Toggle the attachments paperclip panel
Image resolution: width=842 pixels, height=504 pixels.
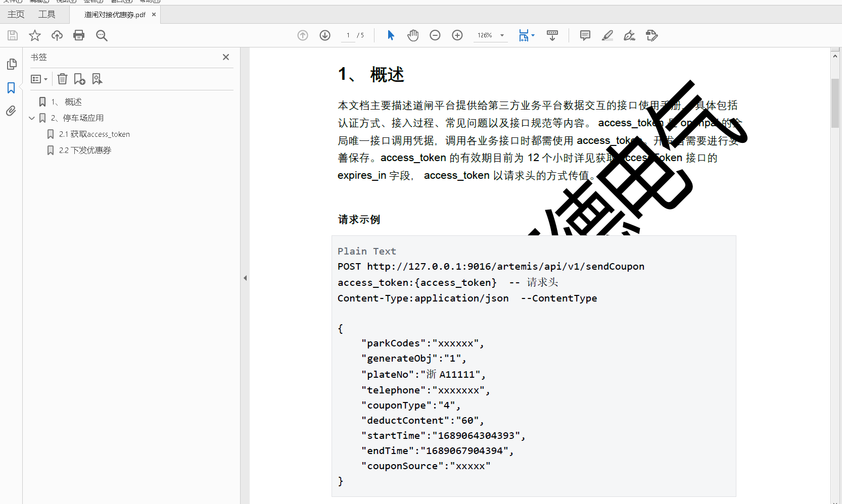[x=11, y=111]
